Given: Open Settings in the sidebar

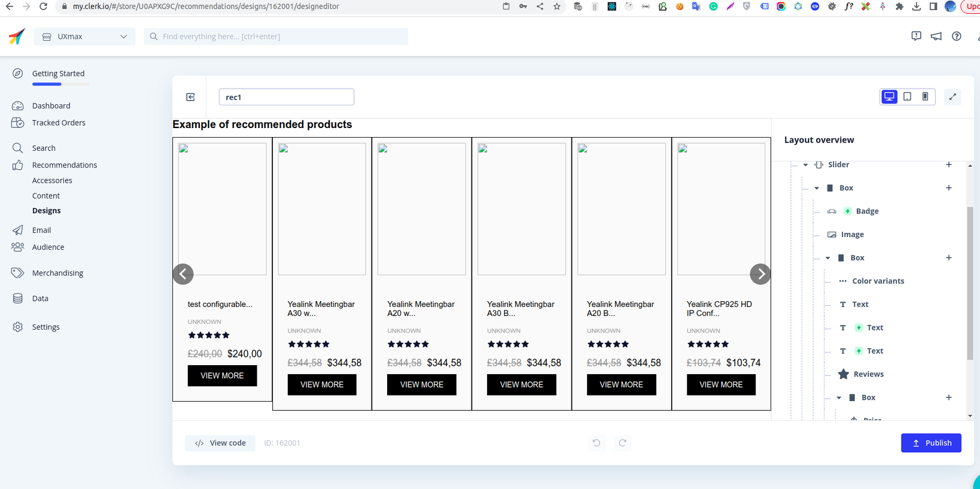Looking at the screenshot, I should click(x=45, y=327).
